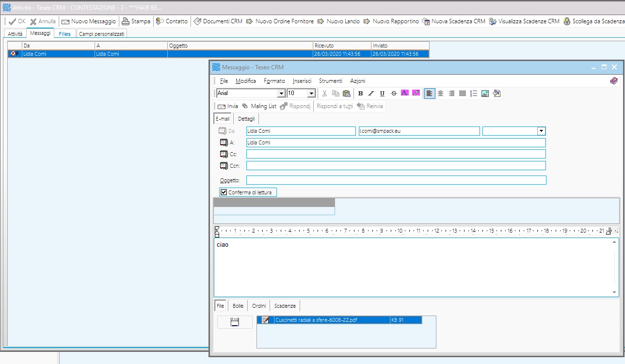The width and height of the screenshot is (625, 364).
Task: Open the dropdown beside sender email
Action: tap(541, 131)
